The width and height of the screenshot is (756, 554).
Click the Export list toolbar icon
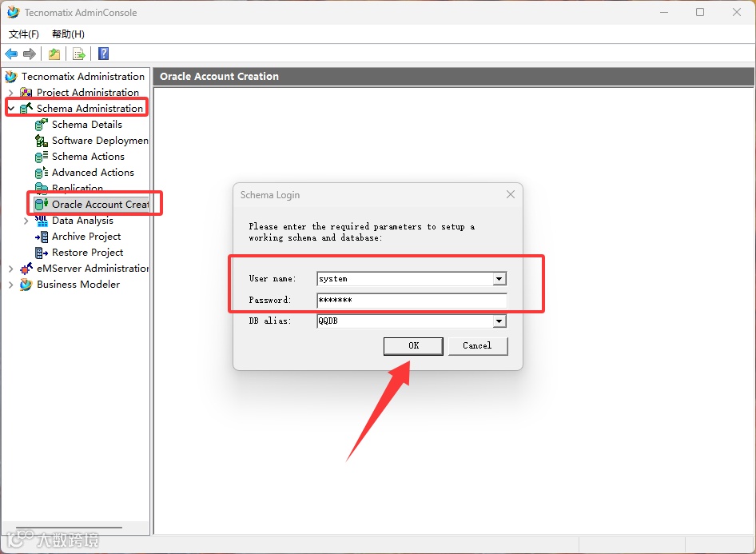[78, 54]
